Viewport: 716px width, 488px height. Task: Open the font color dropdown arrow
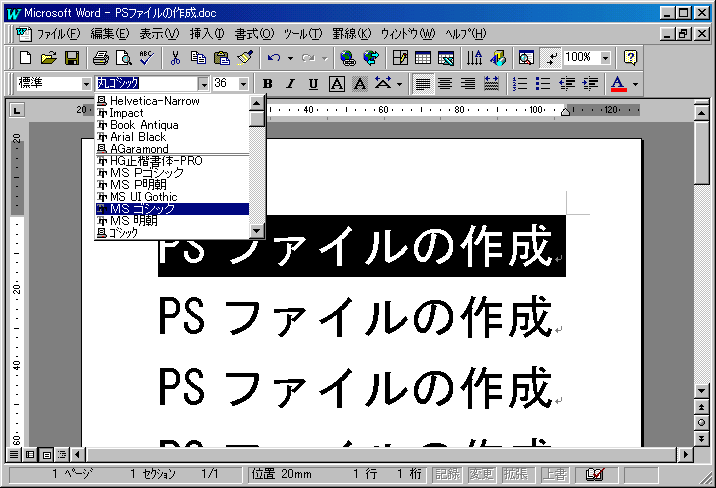pos(635,84)
